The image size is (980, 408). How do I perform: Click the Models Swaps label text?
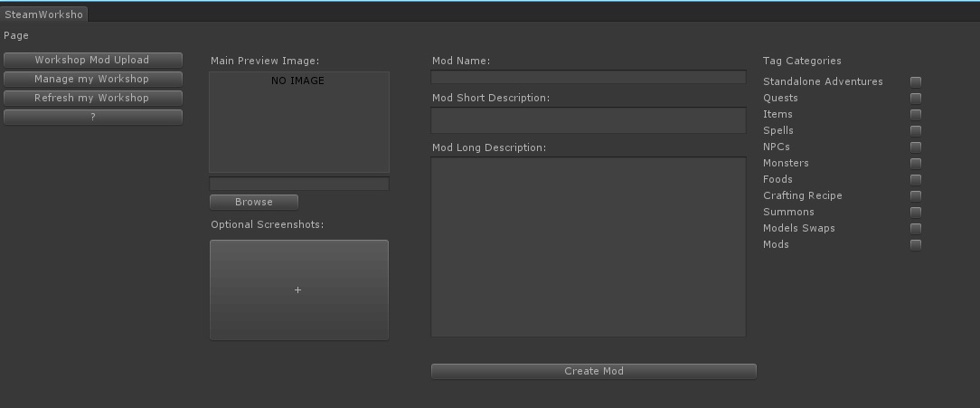click(x=799, y=228)
